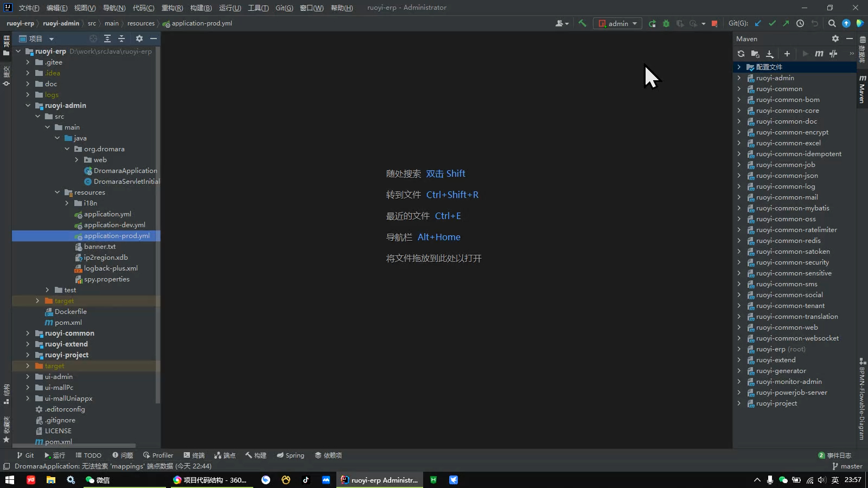This screenshot has height=488, width=868.
Task: Open the code-with-me user icon dropdown
Action: pyautogui.click(x=562, y=23)
